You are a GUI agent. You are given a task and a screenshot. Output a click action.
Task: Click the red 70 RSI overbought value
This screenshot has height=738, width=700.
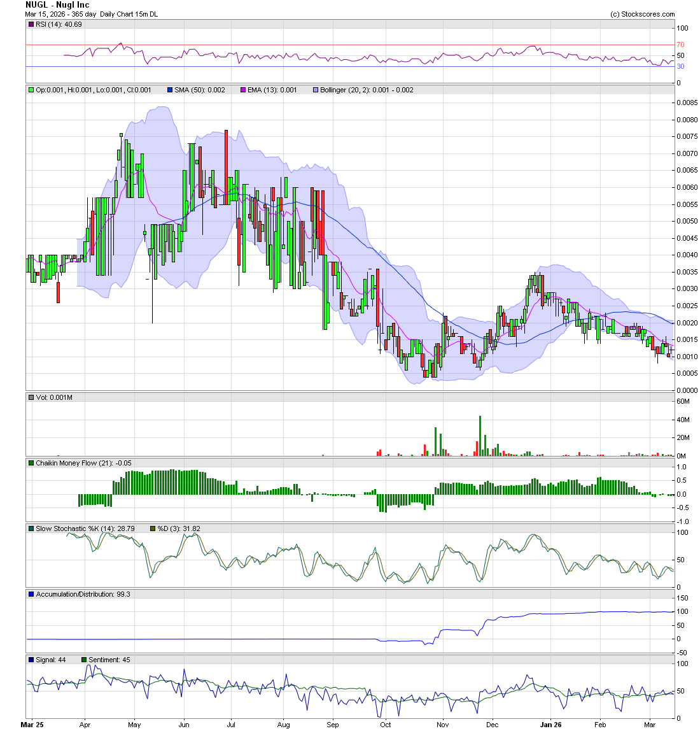point(680,45)
